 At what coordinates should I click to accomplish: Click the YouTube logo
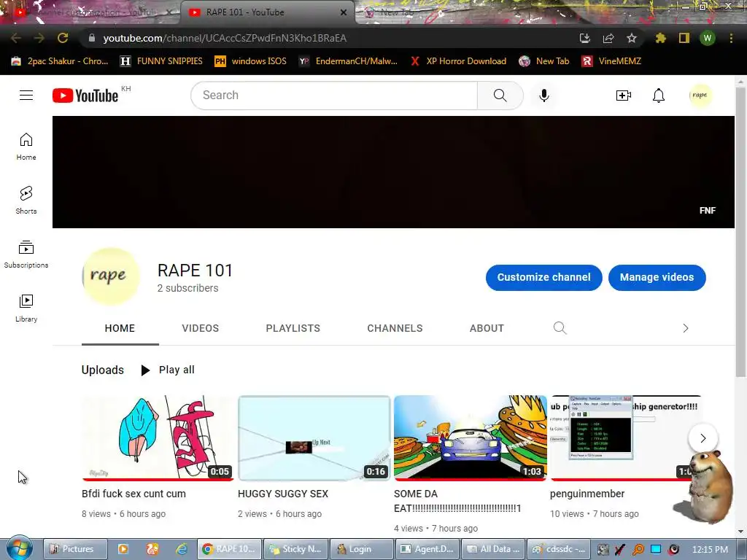pyautogui.click(x=85, y=96)
